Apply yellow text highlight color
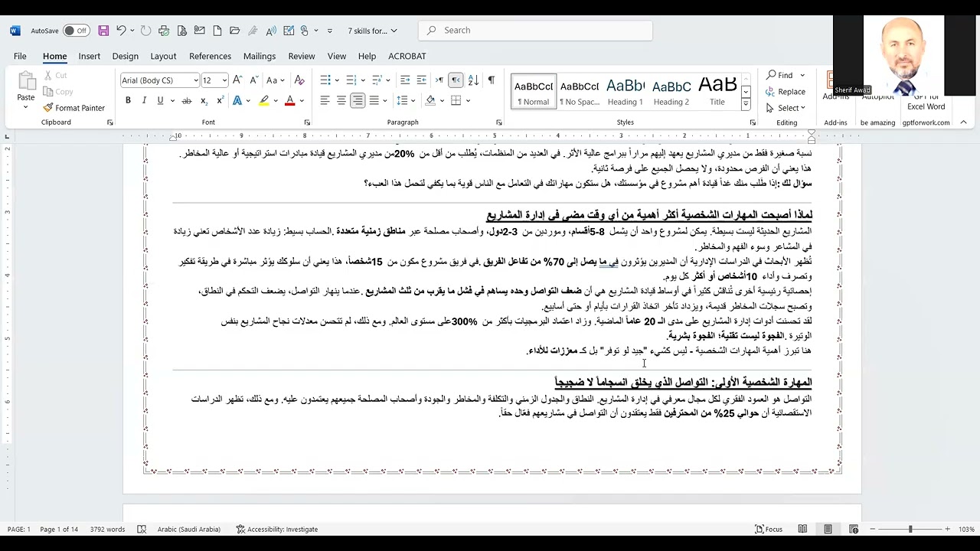This screenshot has width=980, height=551. (264, 100)
